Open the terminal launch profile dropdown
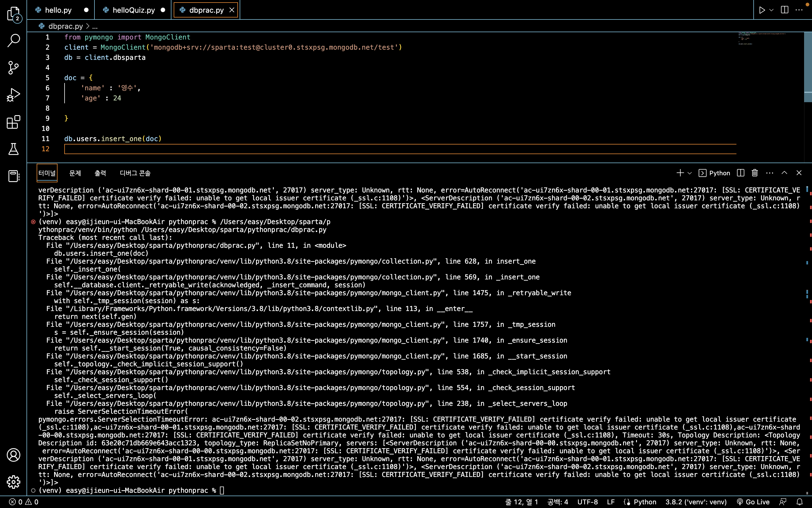This screenshot has height=508, width=812. tap(690, 173)
